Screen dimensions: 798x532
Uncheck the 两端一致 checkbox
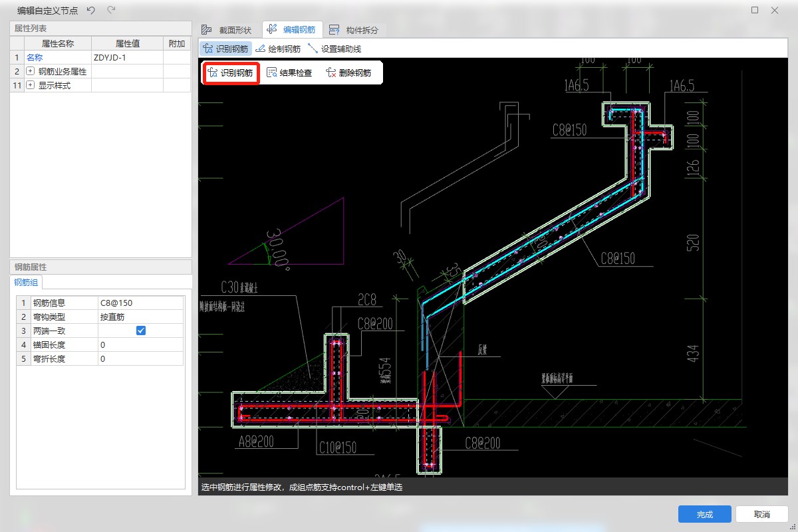coord(141,331)
